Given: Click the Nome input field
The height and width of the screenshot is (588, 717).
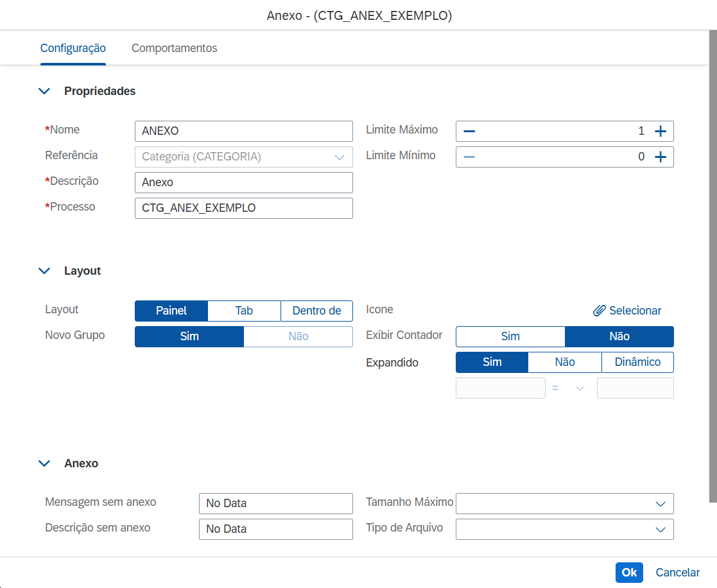Looking at the screenshot, I should (244, 131).
